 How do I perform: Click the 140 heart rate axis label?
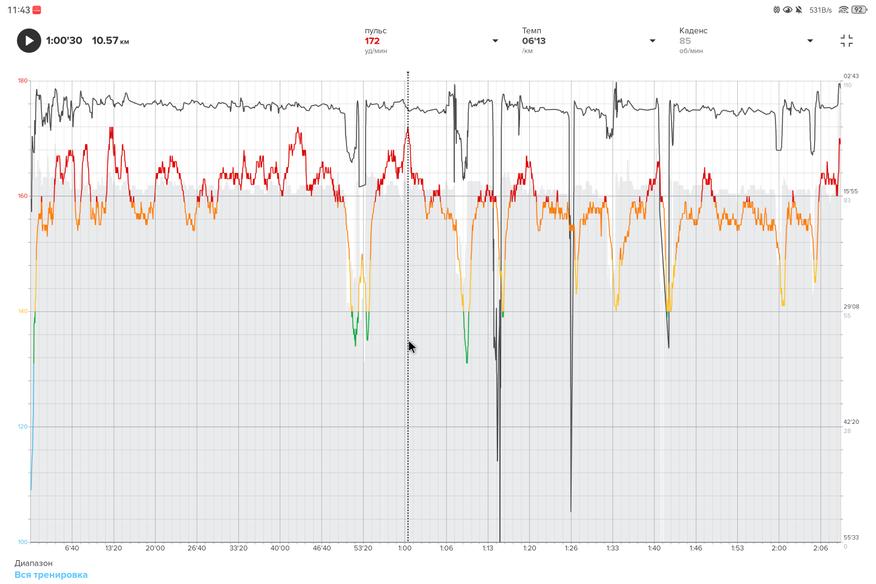(22, 311)
